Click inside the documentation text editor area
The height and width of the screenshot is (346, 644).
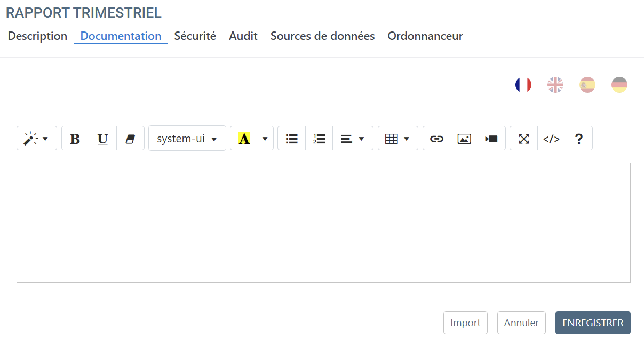(323, 222)
